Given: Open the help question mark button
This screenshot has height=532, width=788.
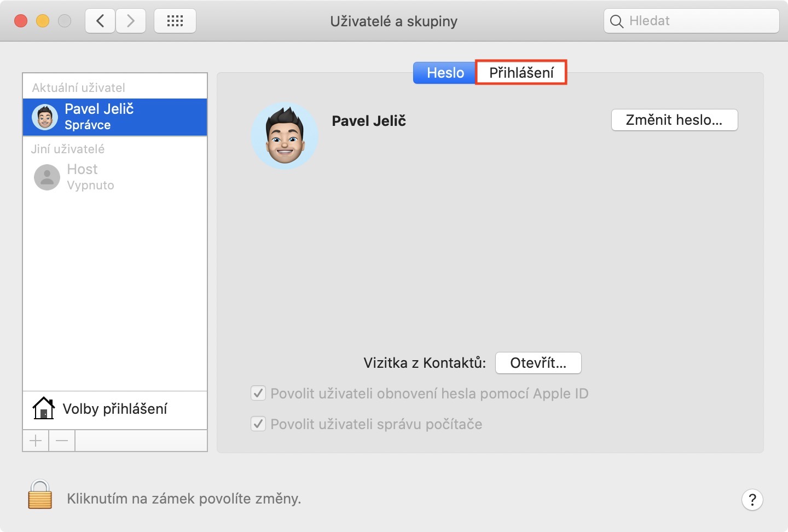Looking at the screenshot, I should click(x=752, y=499).
